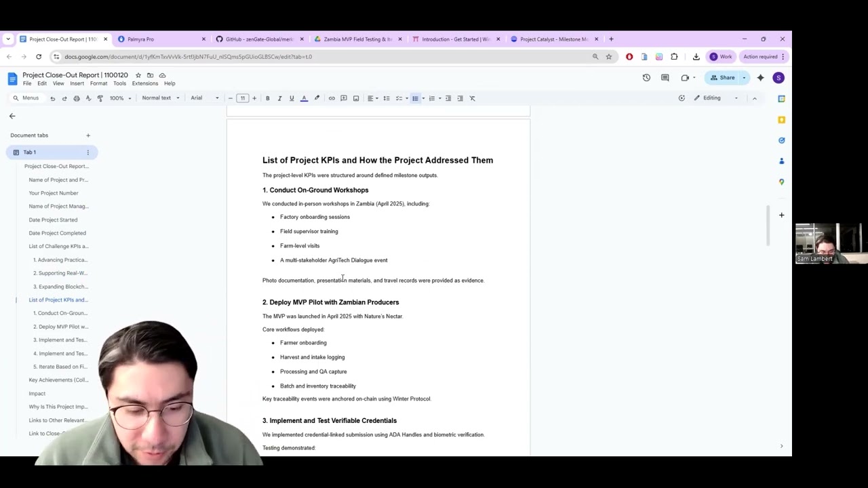Click the cloud document status icon
The image size is (868, 488).
click(162, 75)
